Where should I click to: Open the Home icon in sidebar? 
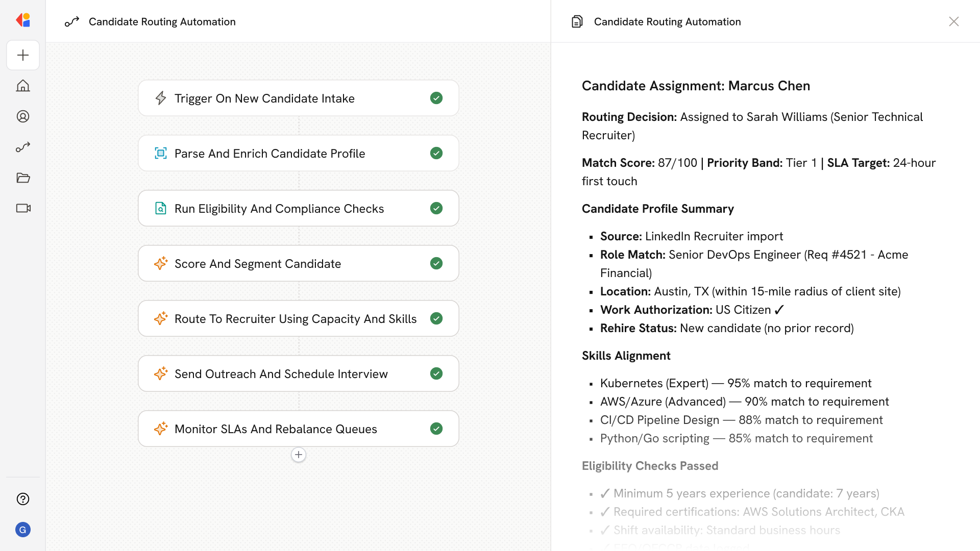[23, 86]
